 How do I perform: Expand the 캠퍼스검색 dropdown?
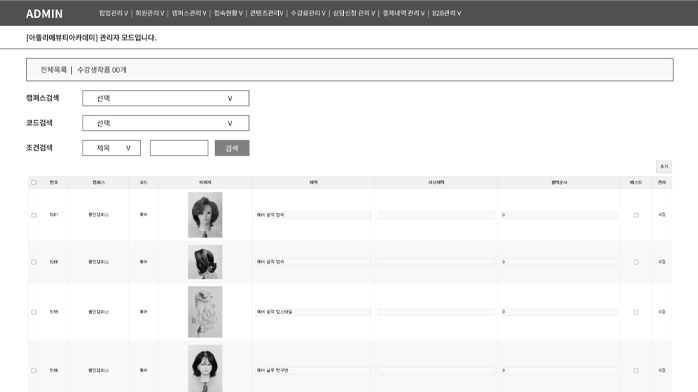coord(166,98)
